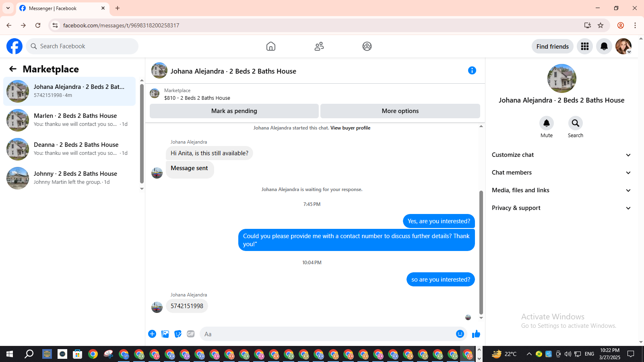The width and height of the screenshot is (644, 362).
Task: Click the conversation list scrollbar
Action: point(142,134)
